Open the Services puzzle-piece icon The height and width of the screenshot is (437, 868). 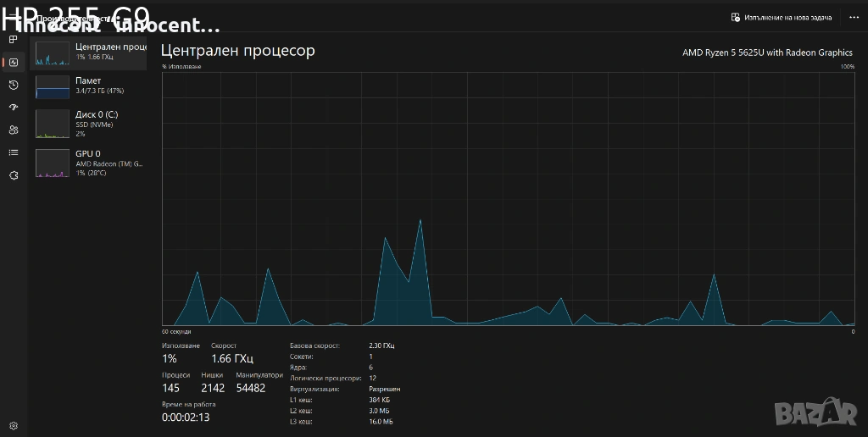(x=14, y=175)
